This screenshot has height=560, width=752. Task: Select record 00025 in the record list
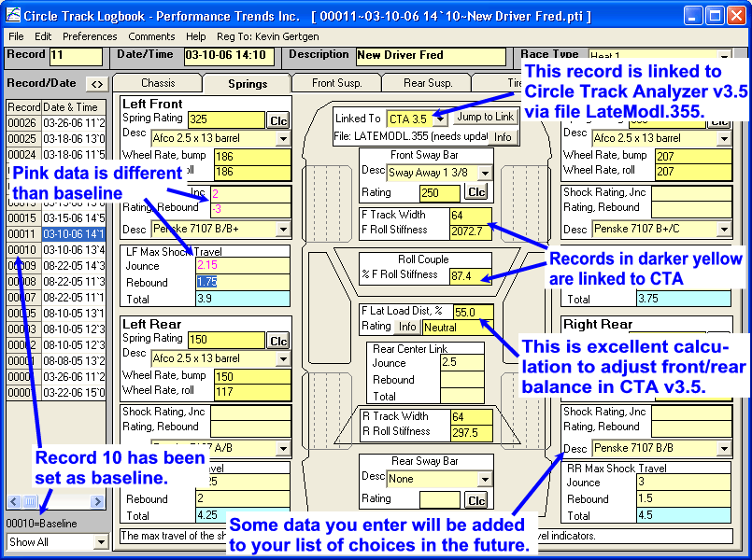tap(56, 139)
